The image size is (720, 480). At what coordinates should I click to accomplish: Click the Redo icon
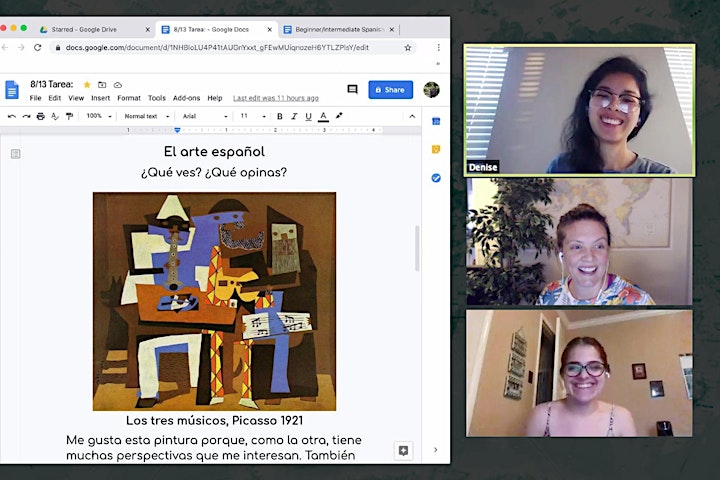click(x=26, y=116)
